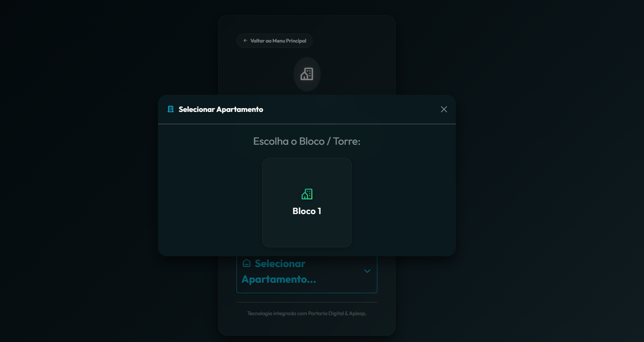This screenshot has height=342, width=644.
Task: Select the Bloco 1 card
Action: (307, 202)
